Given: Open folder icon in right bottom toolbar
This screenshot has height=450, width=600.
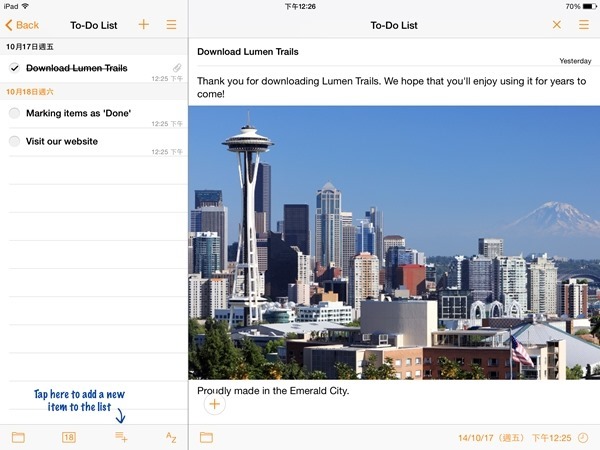Looking at the screenshot, I should [x=206, y=437].
